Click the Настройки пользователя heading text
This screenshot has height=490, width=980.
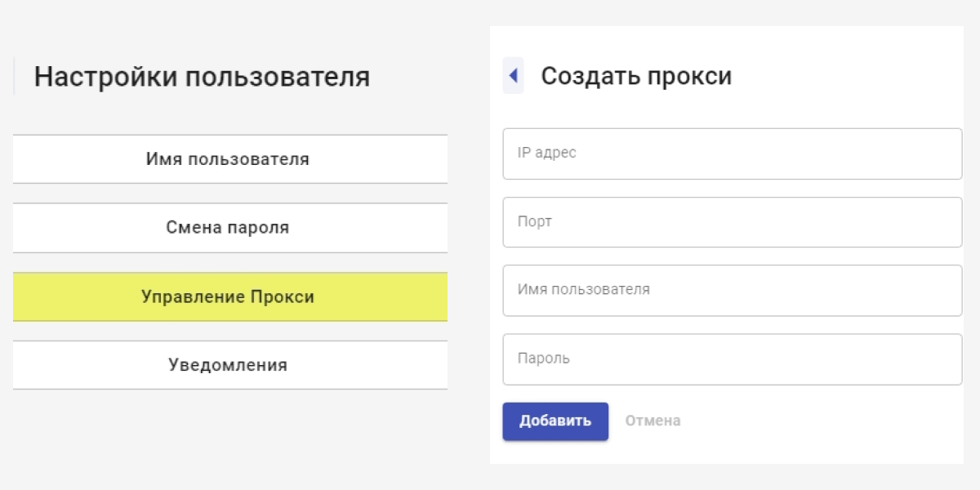click(202, 78)
